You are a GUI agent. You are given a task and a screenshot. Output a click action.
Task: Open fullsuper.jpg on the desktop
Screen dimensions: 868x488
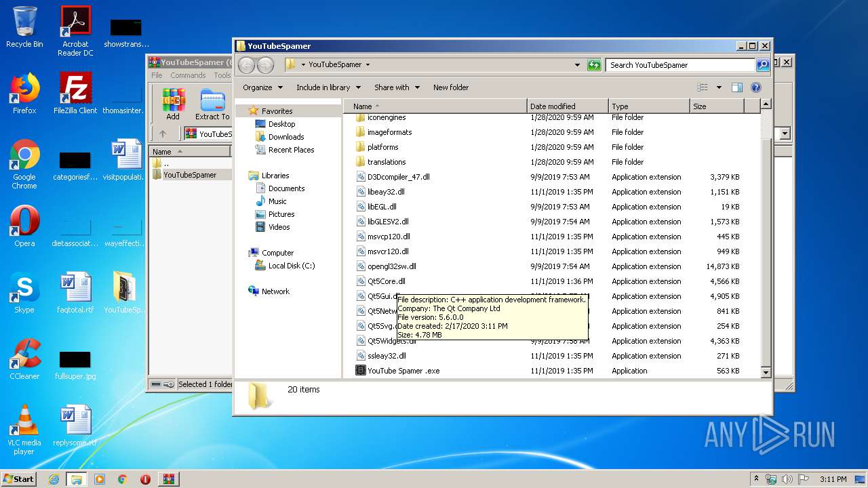(x=75, y=365)
